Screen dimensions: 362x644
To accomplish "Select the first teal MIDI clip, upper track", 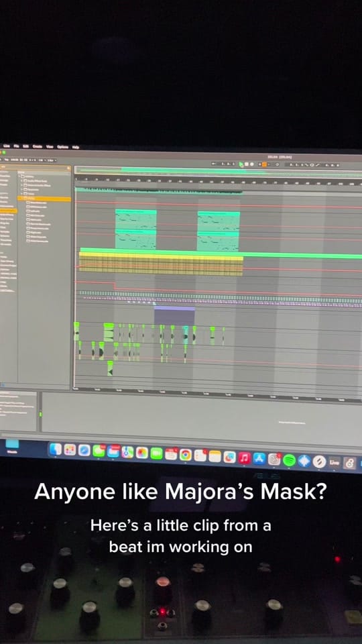I will pos(136,219).
